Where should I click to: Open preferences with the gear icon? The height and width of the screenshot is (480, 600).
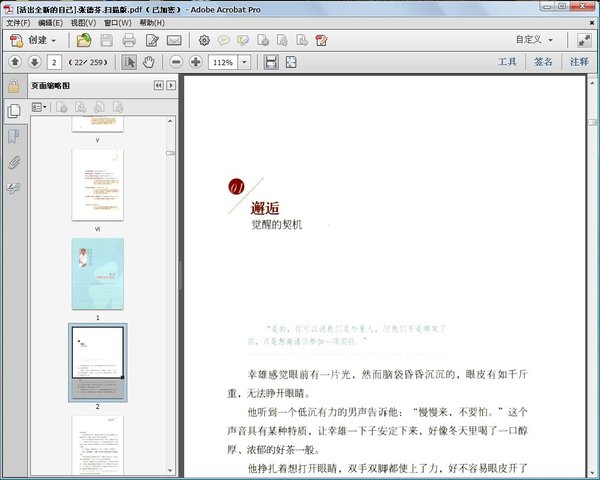coord(204,40)
